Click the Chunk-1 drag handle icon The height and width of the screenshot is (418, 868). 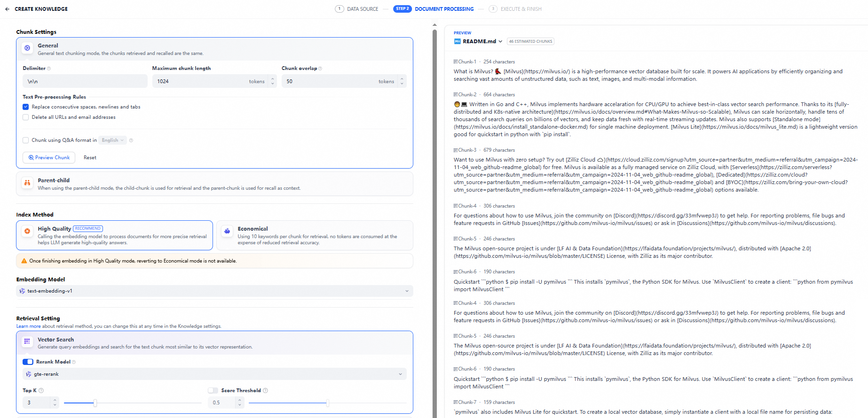point(456,62)
